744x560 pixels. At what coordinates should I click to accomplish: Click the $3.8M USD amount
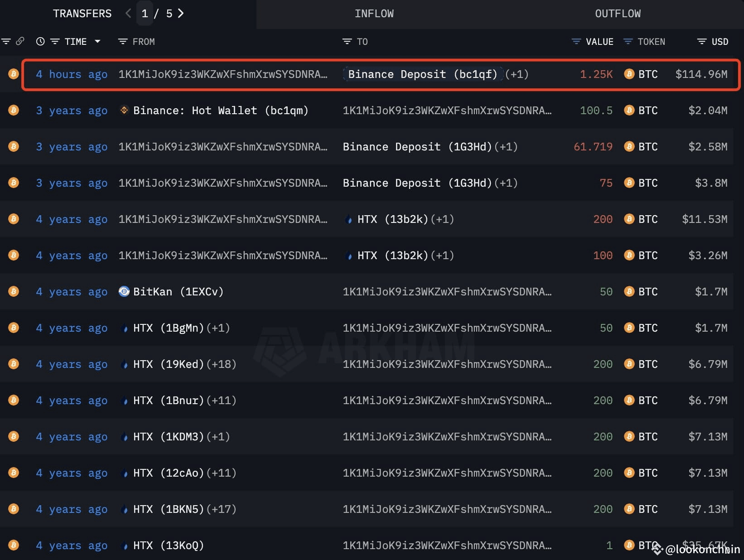click(711, 183)
